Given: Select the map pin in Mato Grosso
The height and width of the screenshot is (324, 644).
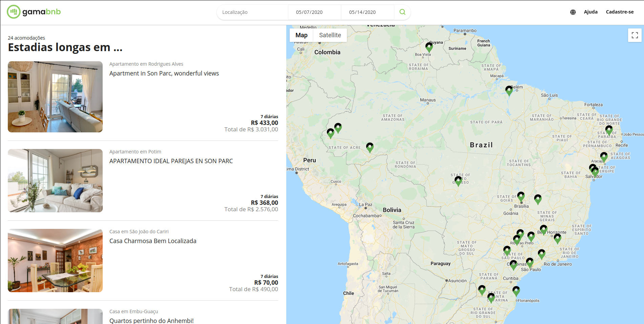Looking at the screenshot, I should (458, 181).
